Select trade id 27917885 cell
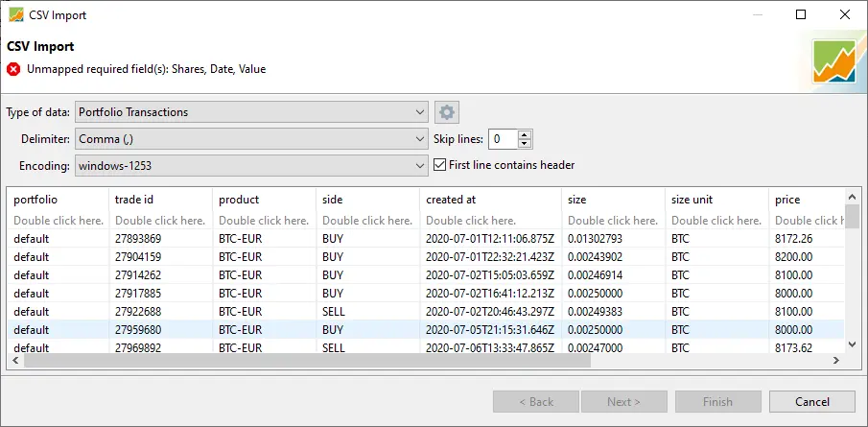Screen dimensions: 868x427 click(x=138, y=294)
